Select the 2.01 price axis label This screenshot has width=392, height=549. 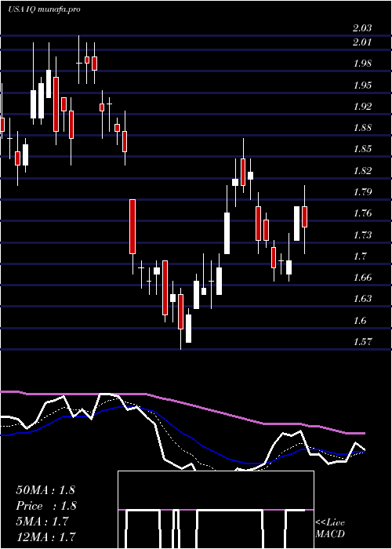tap(361, 42)
